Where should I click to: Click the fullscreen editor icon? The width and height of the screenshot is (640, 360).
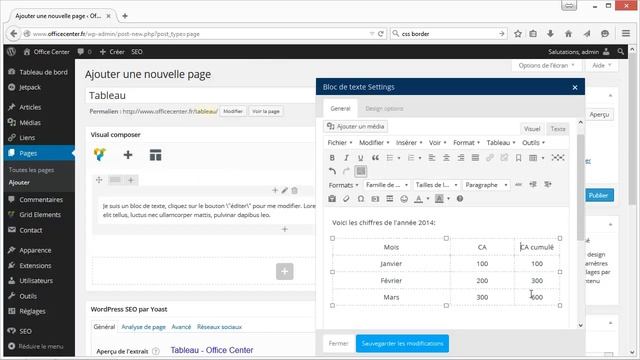point(558,158)
